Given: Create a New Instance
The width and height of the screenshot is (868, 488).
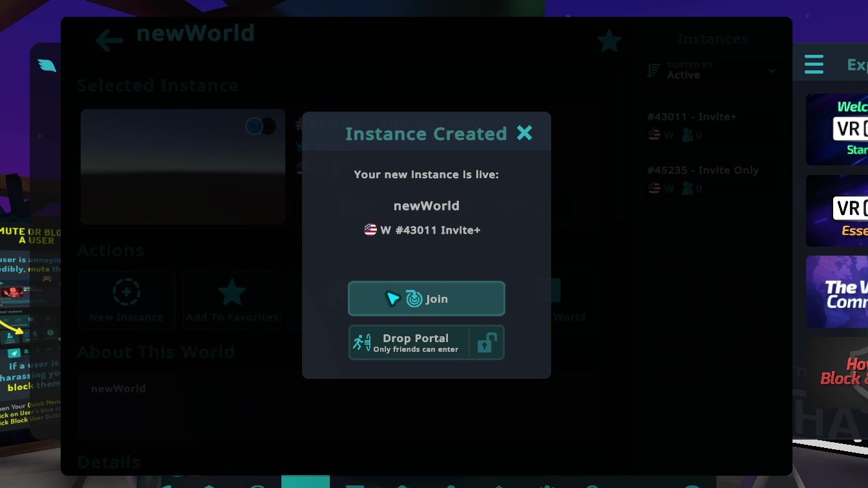Looking at the screenshot, I should tap(126, 300).
